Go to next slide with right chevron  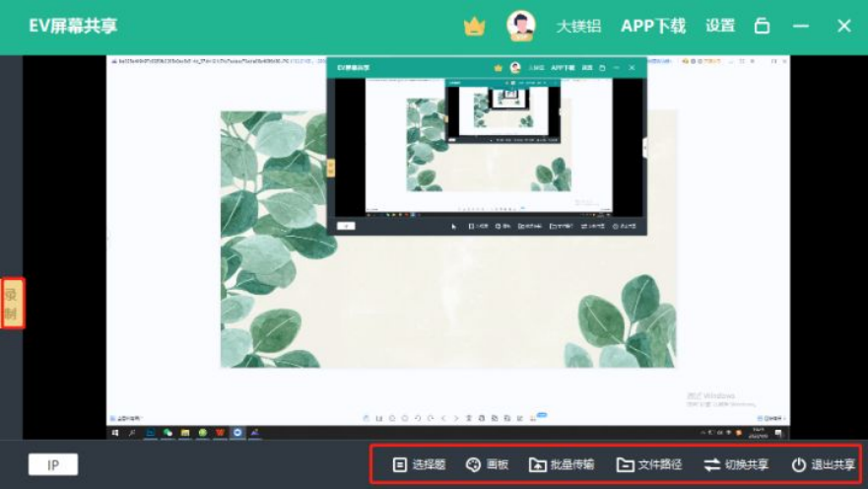pos(456,418)
